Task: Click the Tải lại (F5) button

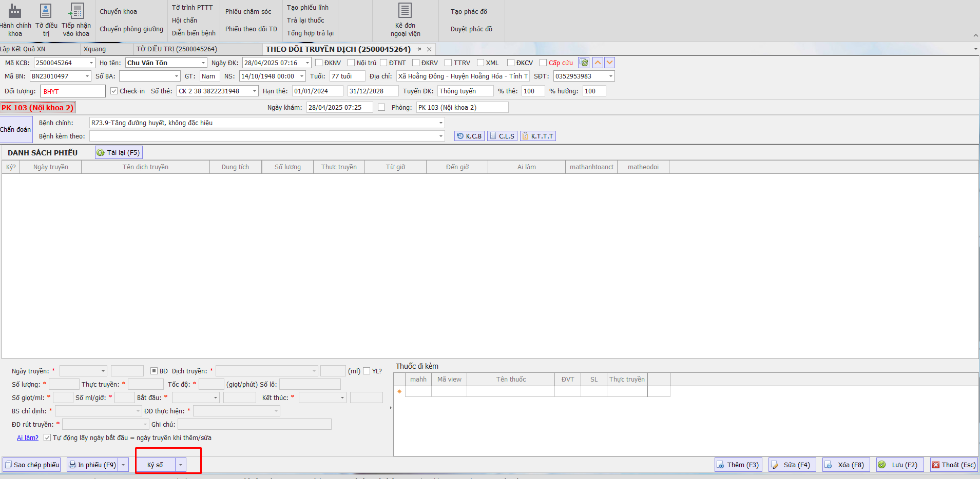Action: 119,153
